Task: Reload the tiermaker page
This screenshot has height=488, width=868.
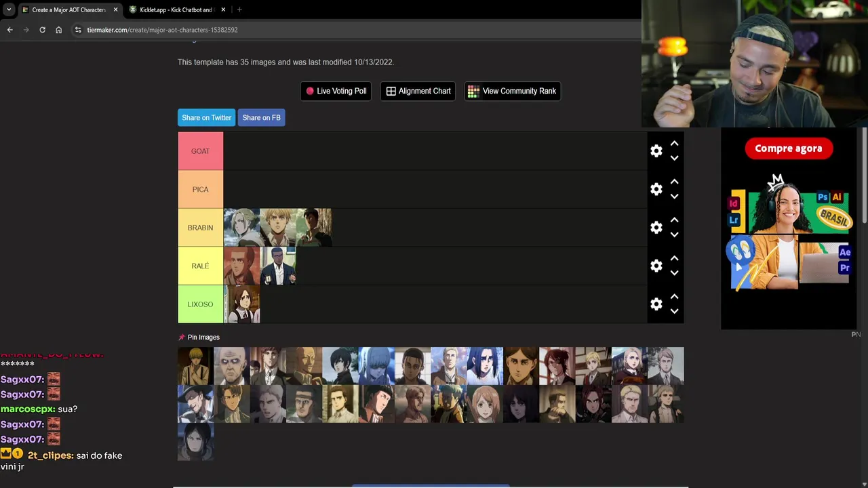Action: (42, 30)
